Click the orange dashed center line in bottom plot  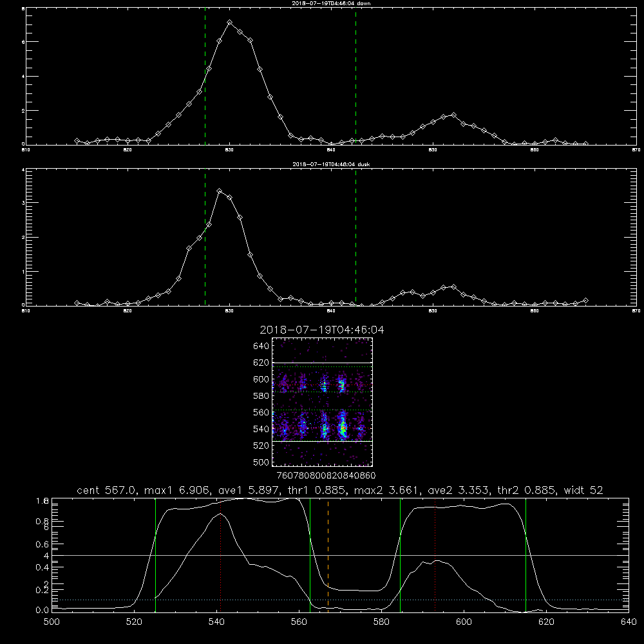(328, 555)
